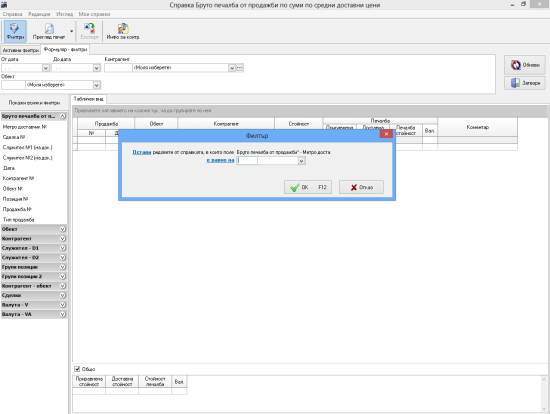Click the Остави link in filter dialog

pos(142,152)
